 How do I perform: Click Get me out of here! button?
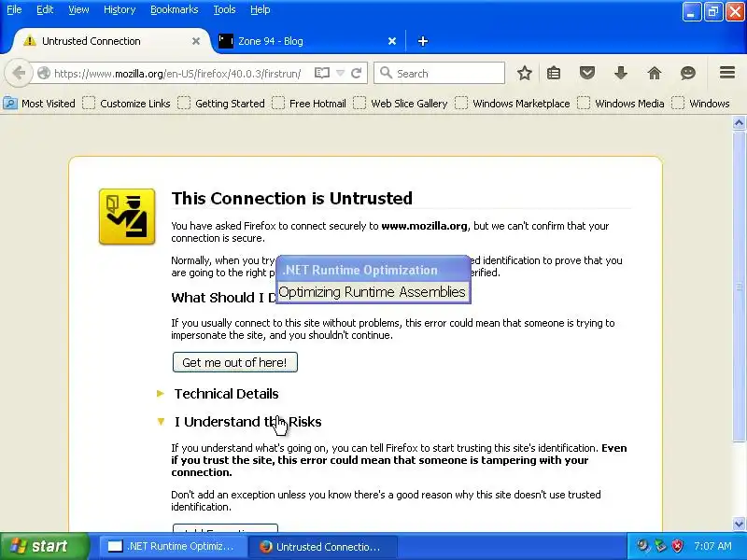point(235,362)
